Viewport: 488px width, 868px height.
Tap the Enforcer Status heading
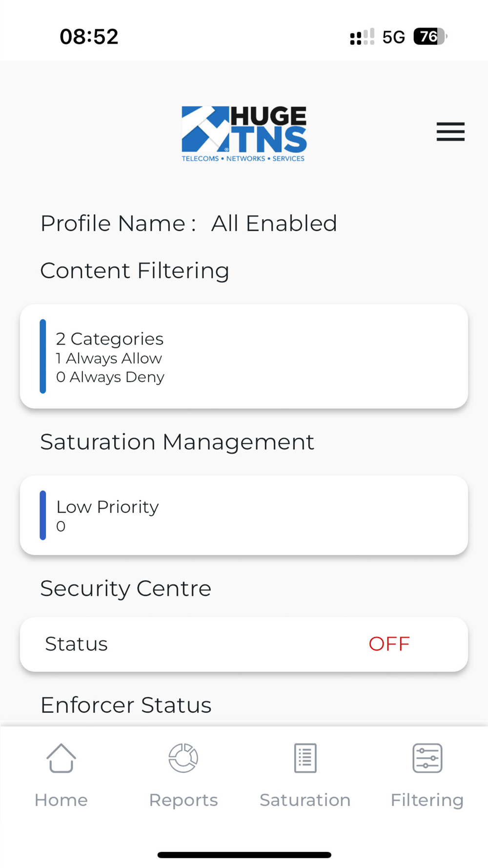tap(126, 705)
